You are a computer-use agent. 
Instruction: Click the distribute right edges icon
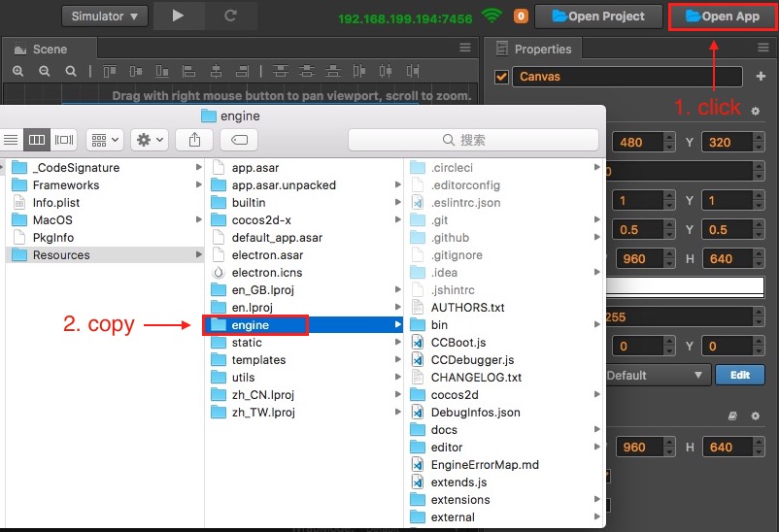[x=413, y=72]
